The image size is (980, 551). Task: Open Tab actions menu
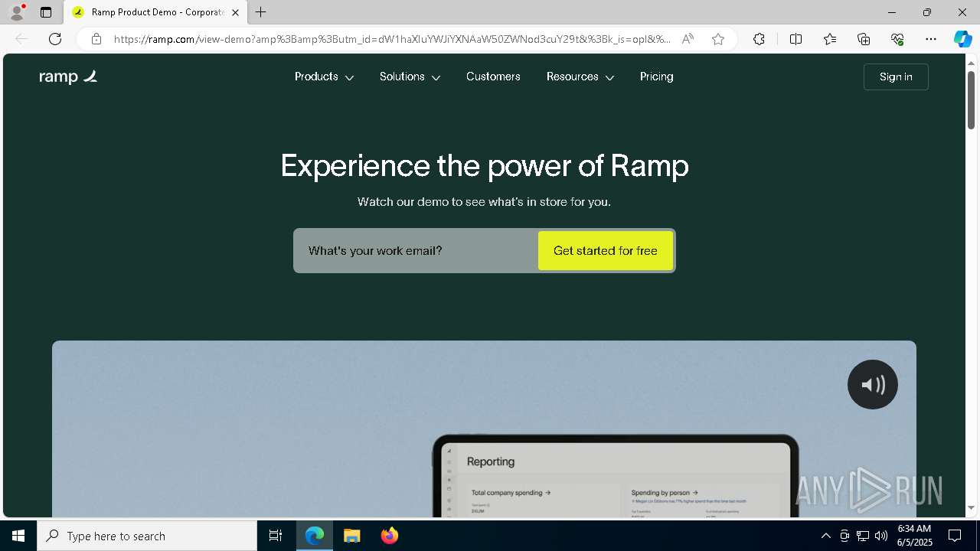point(46,12)
